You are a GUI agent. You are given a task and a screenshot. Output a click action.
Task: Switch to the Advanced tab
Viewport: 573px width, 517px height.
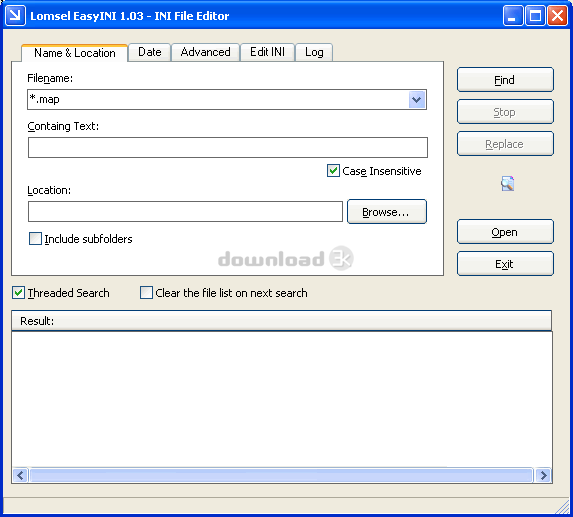pyautogui.click(x=205, y=52)
